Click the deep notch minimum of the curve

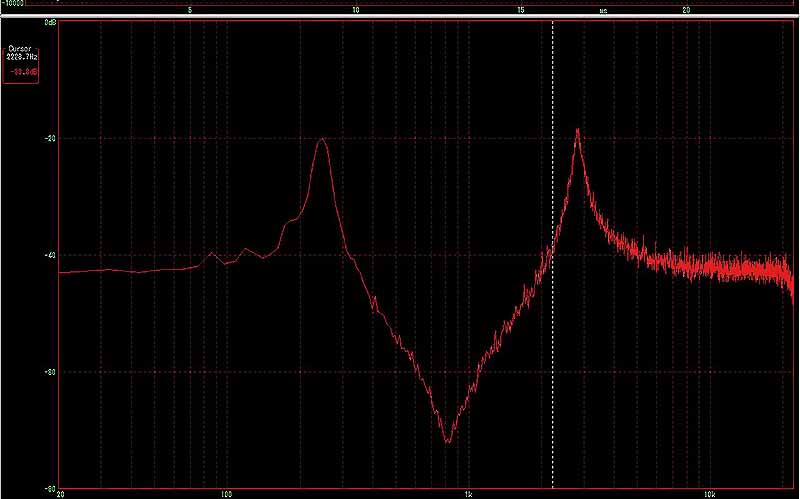coord(448,439)
